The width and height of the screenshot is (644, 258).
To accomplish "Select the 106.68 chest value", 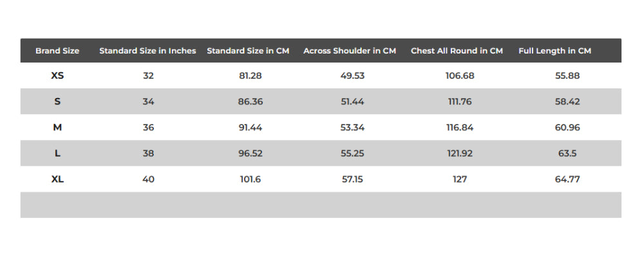I will [459, 75].
